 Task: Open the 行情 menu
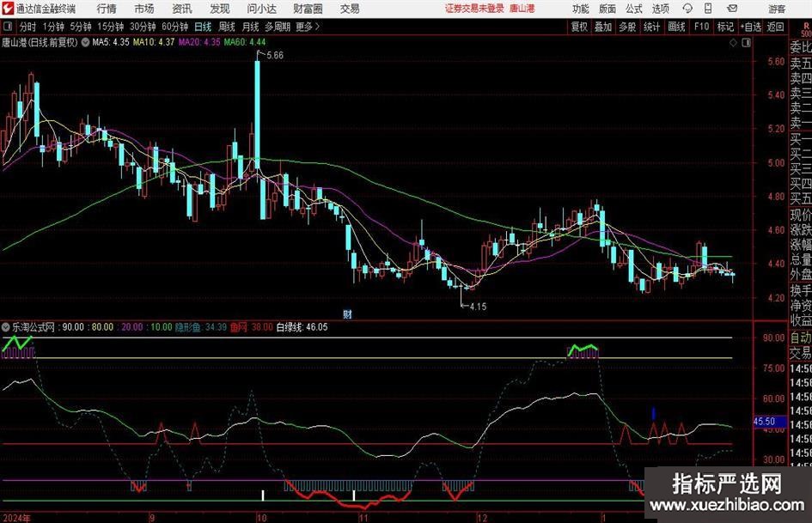coord(107,9)
